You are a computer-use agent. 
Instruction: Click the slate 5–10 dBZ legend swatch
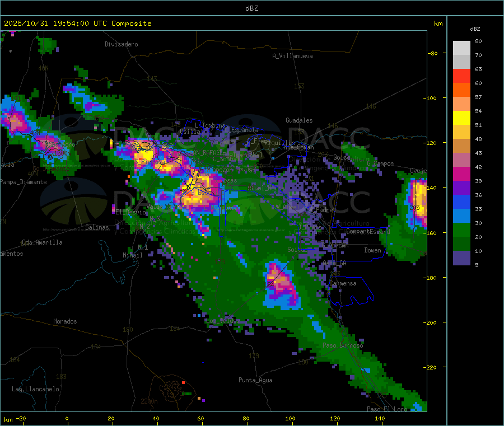pos(461,258)
